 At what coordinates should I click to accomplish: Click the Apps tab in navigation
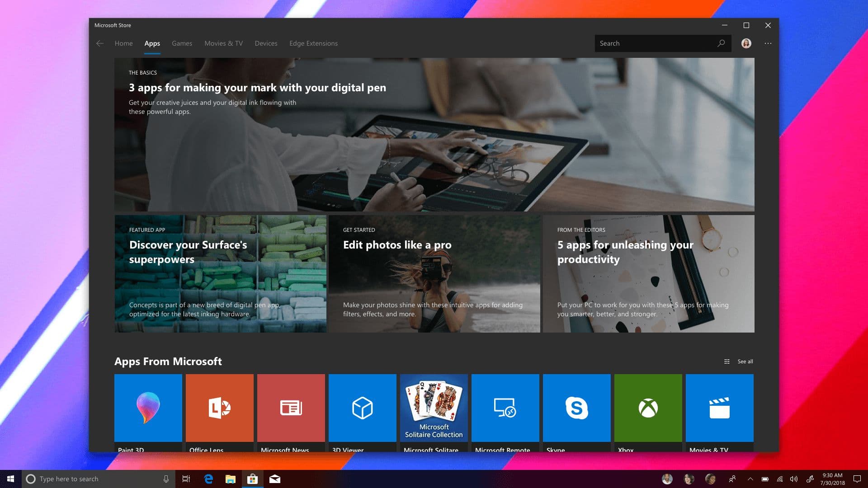point(152,43)
